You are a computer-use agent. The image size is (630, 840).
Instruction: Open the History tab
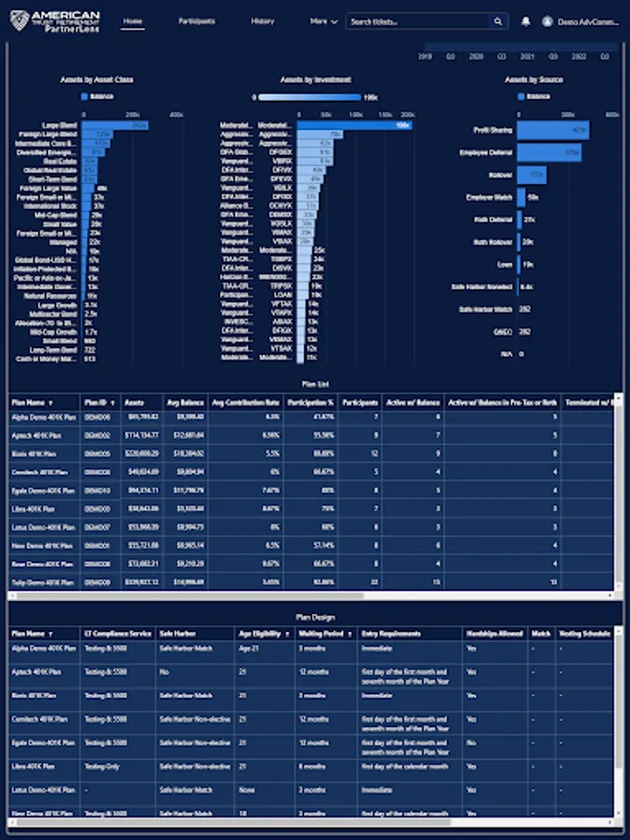(262, 21)
